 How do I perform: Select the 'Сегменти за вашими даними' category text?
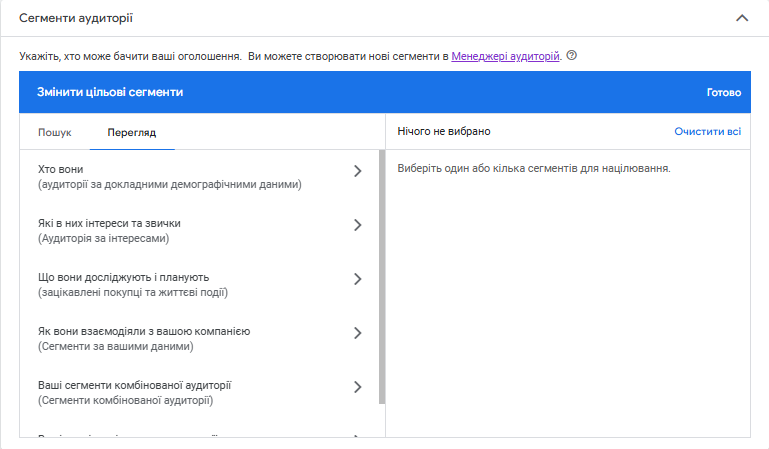tap(115, 347)
